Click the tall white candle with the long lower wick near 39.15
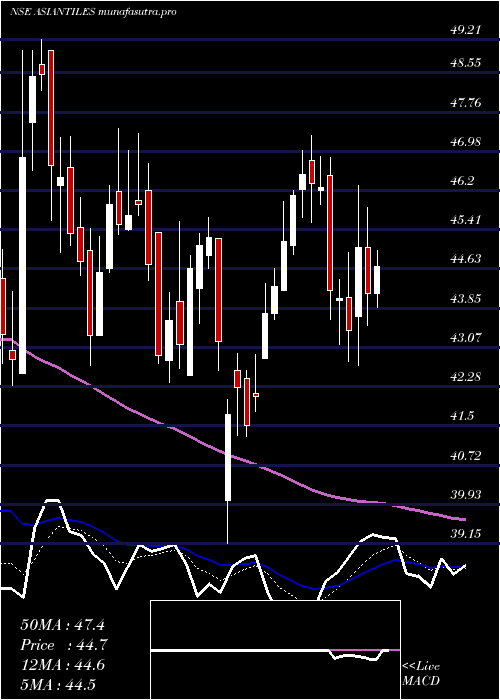Viewport: 500px width, 700px height. click(228, 458)
